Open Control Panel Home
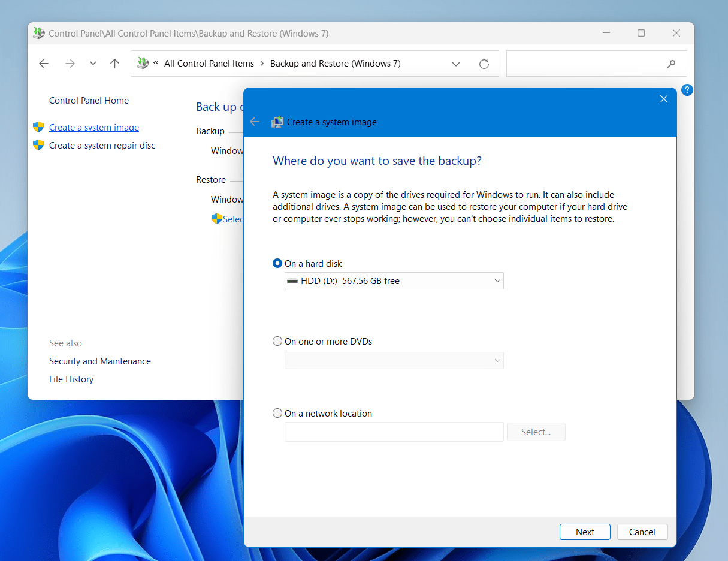 coord(89,101)
